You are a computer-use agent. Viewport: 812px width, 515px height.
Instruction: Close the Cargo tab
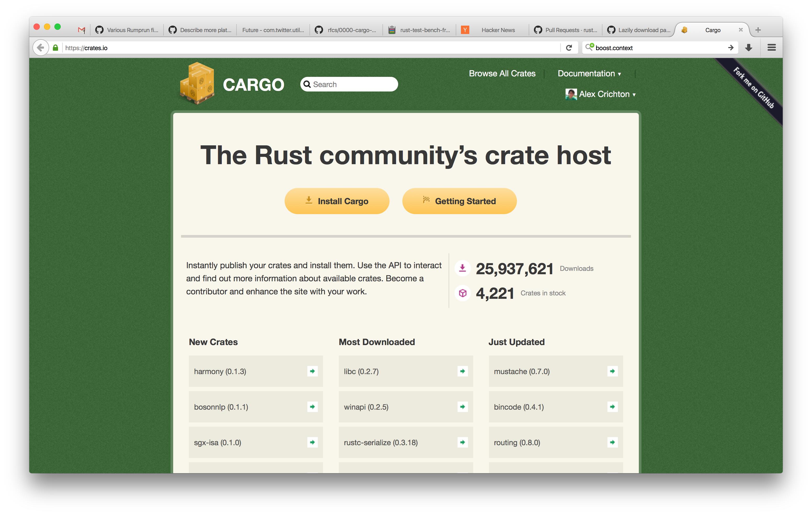(741, 30)
